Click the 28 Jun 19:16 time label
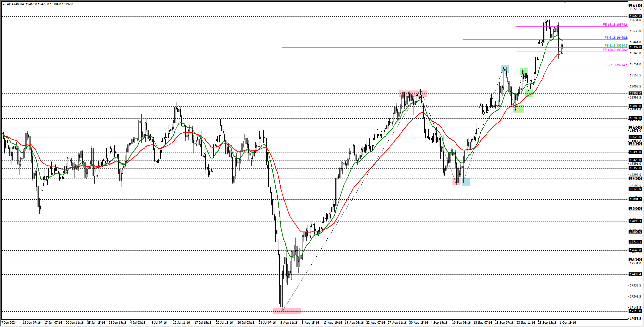 117,323
